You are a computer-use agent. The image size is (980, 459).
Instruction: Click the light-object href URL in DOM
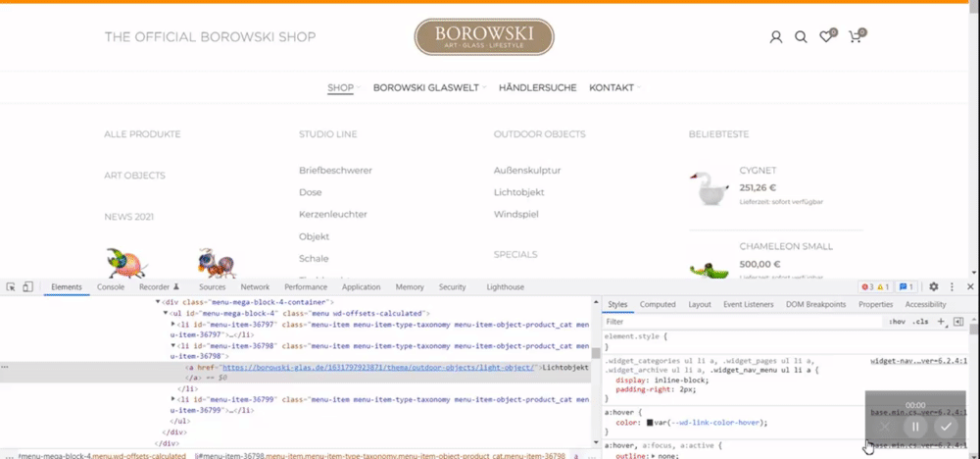coord(378,368)
